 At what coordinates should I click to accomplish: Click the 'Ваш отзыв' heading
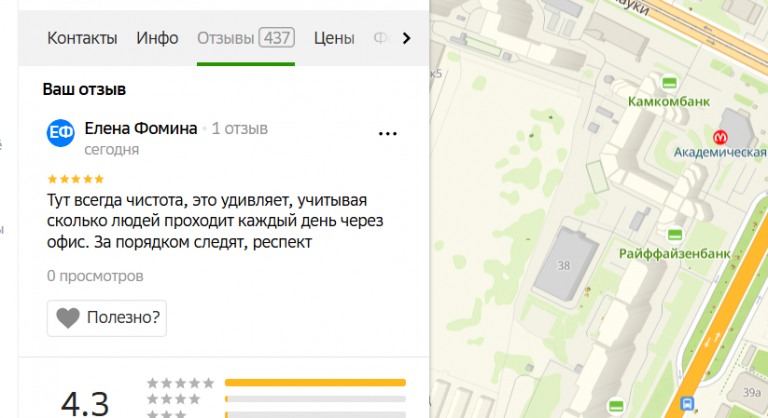pyautogui.click(x=84, y=89)
